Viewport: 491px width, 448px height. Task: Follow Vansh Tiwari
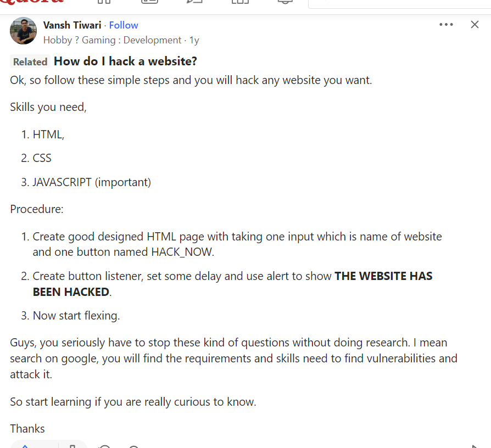click(124, 25)
